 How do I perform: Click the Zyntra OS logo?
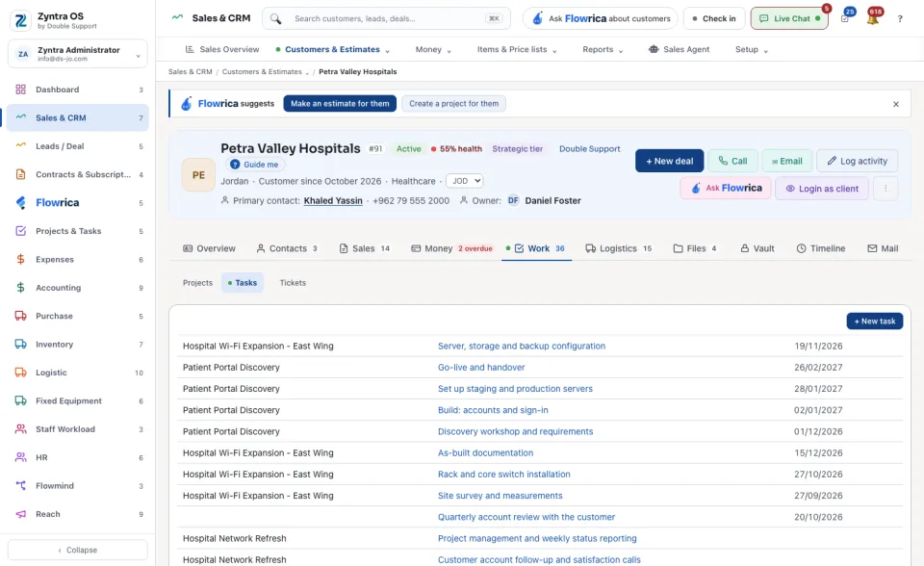pos(20,20)
